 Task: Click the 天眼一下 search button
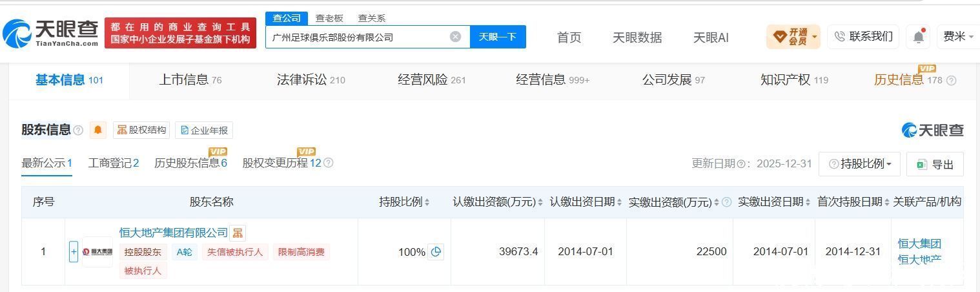click(x=498, y=37)
